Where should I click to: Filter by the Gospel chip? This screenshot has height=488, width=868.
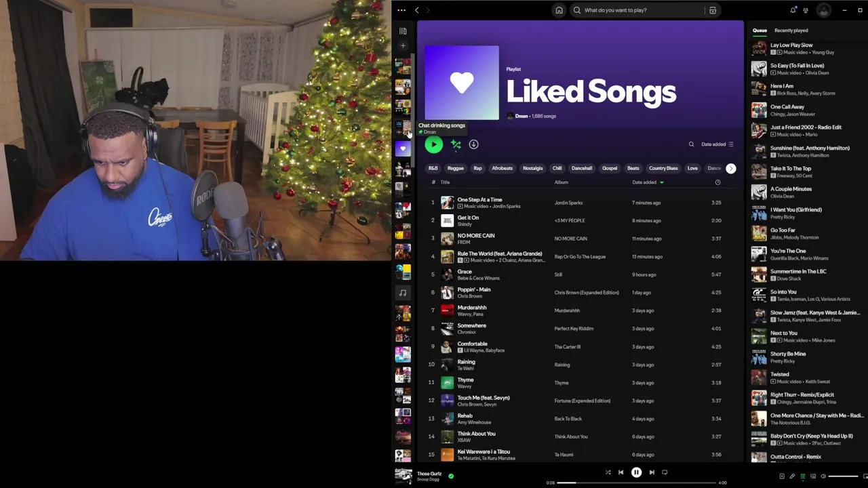[x=610, y=168]
